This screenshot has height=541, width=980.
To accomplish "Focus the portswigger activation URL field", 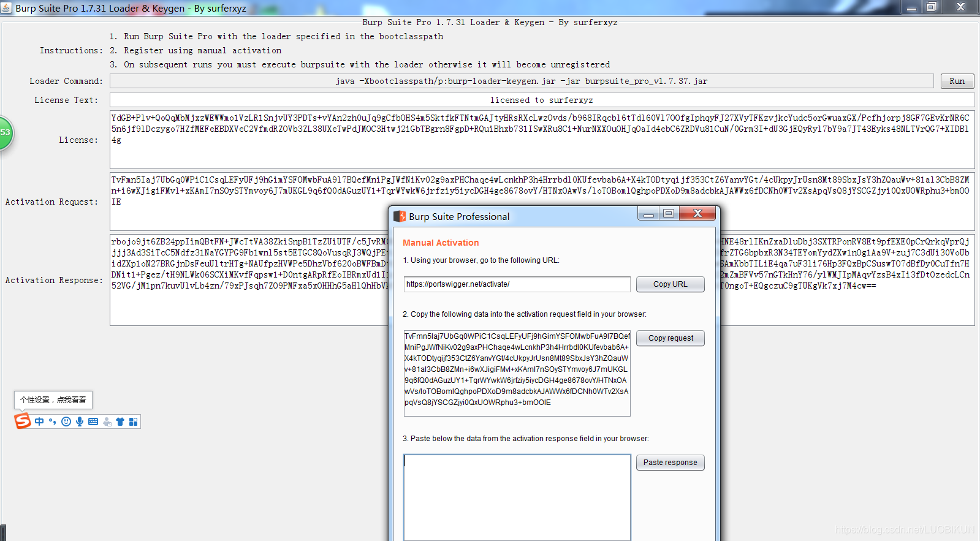I will [517, 284].
